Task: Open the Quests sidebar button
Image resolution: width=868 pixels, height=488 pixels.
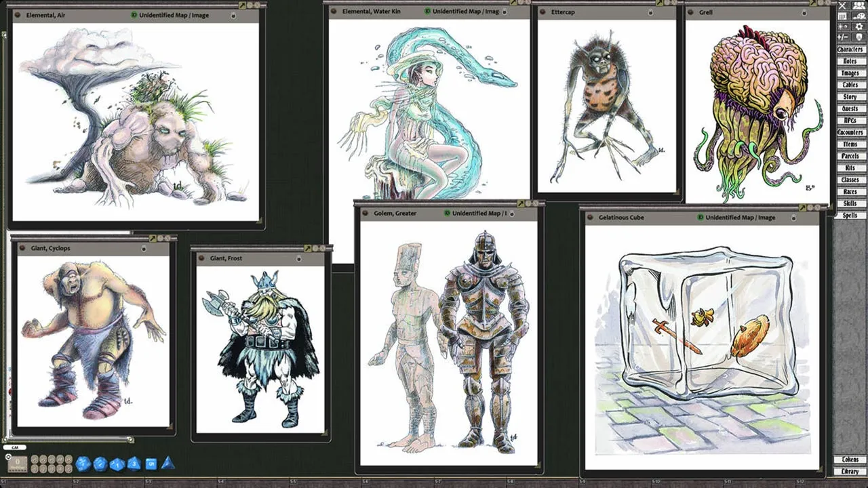Action: (x=850, y=108)
